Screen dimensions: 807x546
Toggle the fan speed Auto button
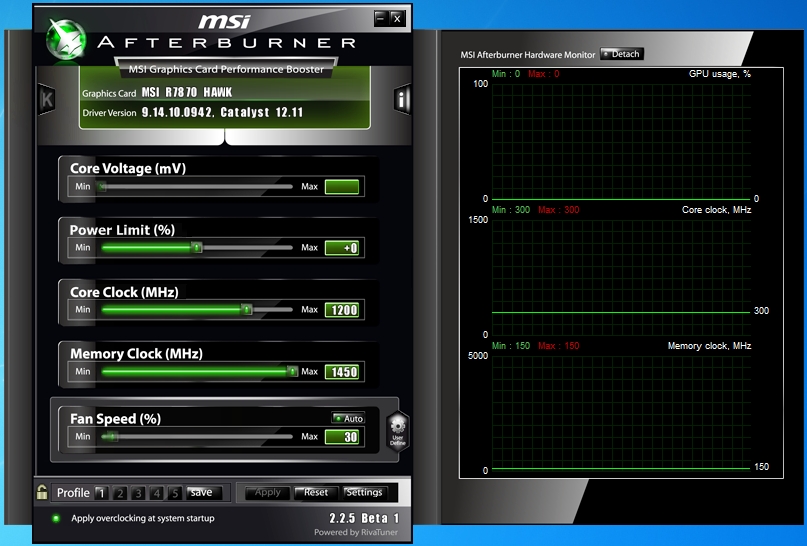(348, 418)
